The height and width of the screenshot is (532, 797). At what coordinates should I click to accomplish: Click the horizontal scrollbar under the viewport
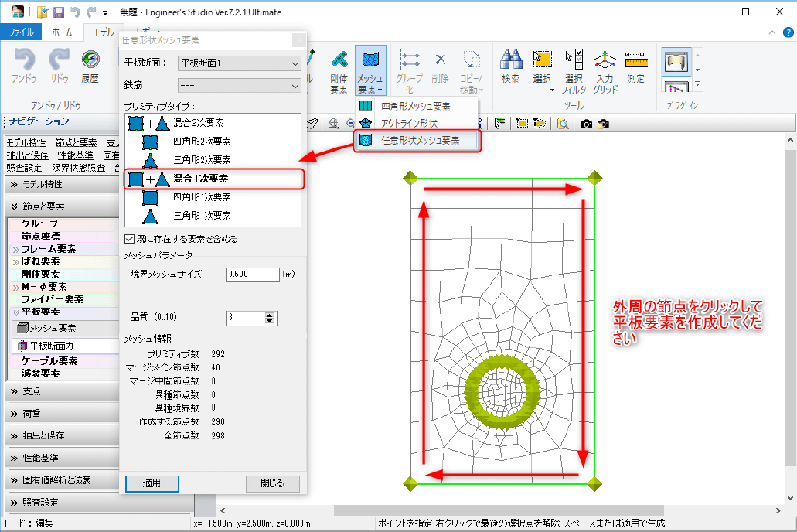[499, 510]
